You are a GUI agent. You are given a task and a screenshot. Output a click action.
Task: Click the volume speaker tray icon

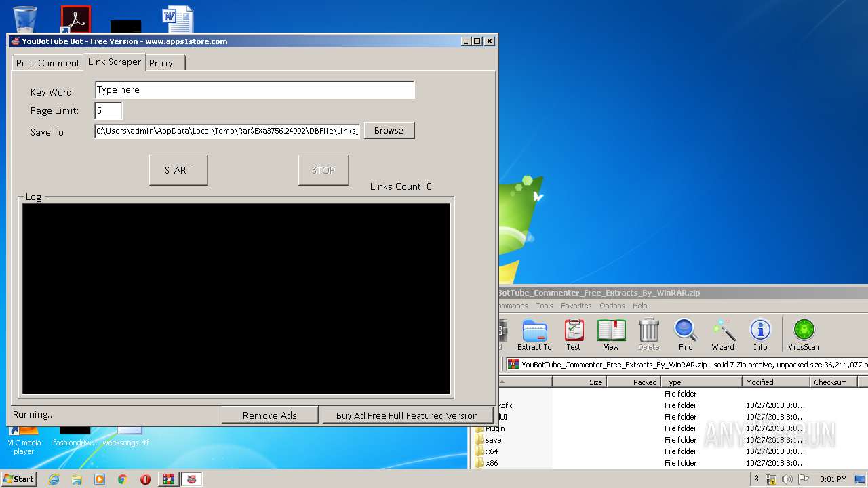tap(788, 479)
